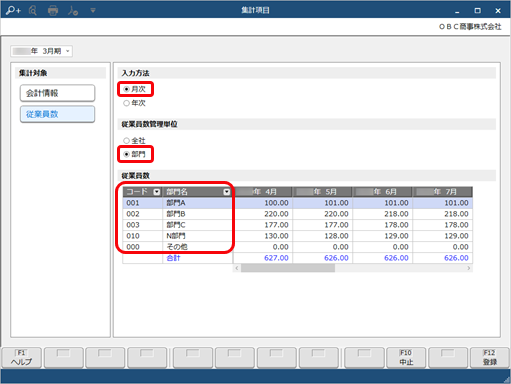
Task: Click the 5月 column header
Action: 323,192
